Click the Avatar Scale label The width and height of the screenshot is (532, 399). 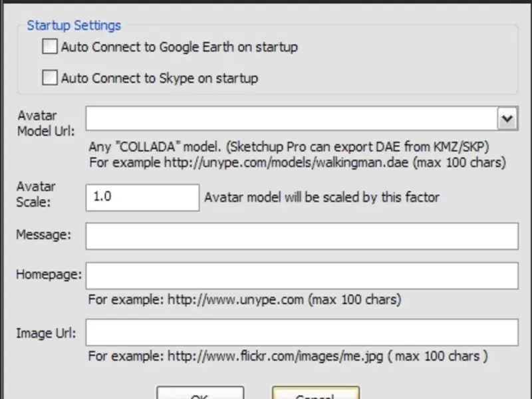pyautogui.click(x=36, y=194)
